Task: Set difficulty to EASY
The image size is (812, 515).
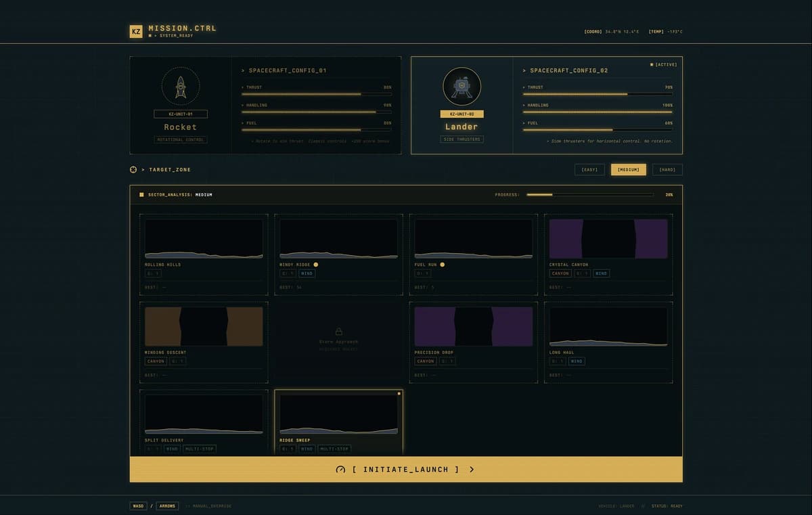Action: coord(589,170)
